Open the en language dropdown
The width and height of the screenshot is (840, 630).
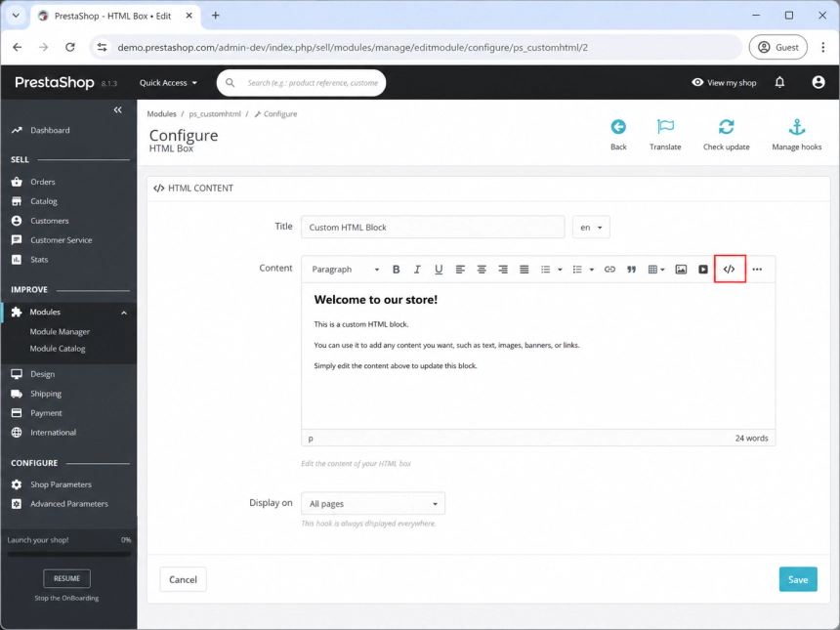point(591,228)
